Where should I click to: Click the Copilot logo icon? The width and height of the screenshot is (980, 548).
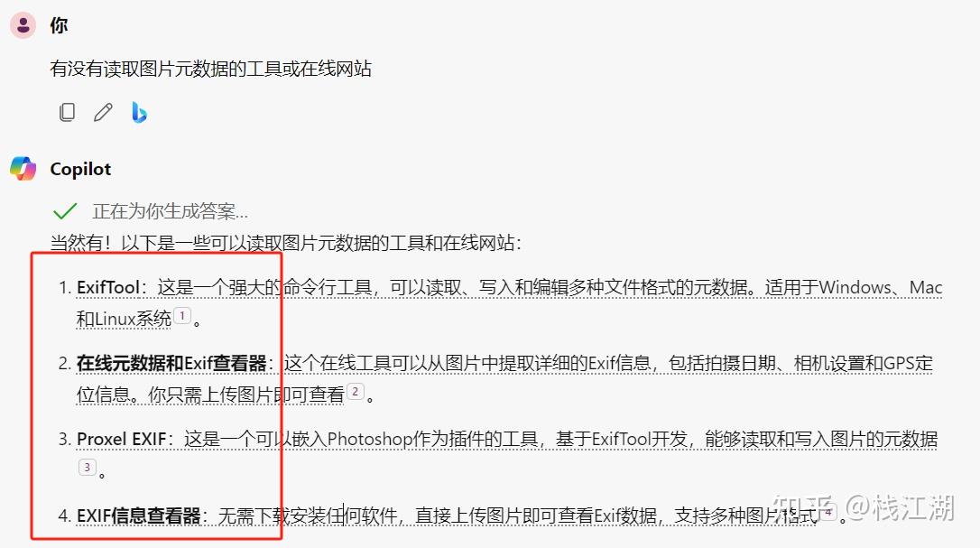23,168
